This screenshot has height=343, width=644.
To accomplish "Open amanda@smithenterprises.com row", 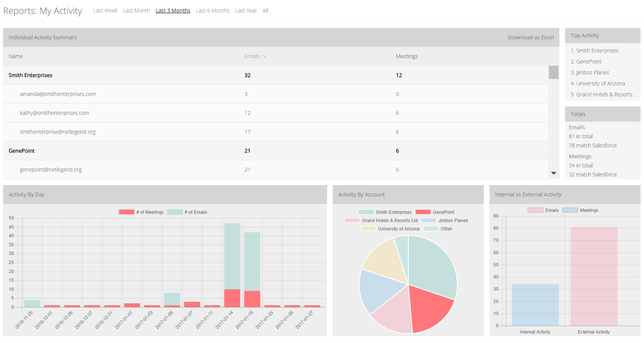I will point(276,94).
